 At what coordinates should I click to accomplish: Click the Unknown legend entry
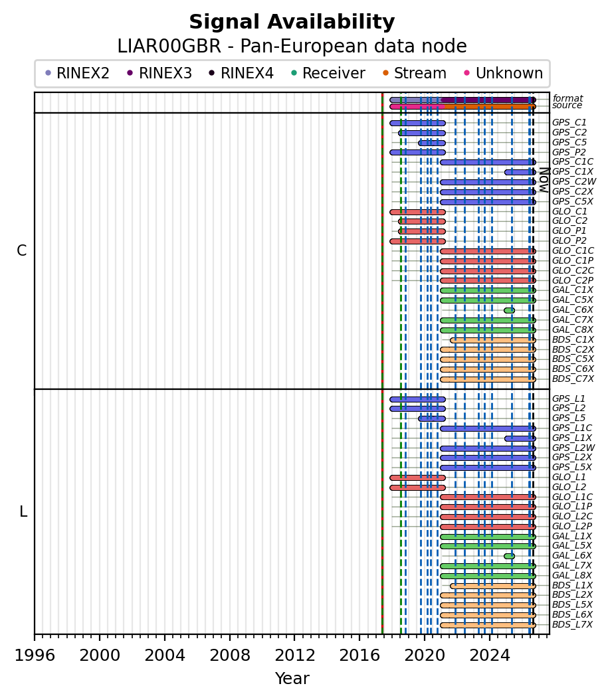coord(504,73)
